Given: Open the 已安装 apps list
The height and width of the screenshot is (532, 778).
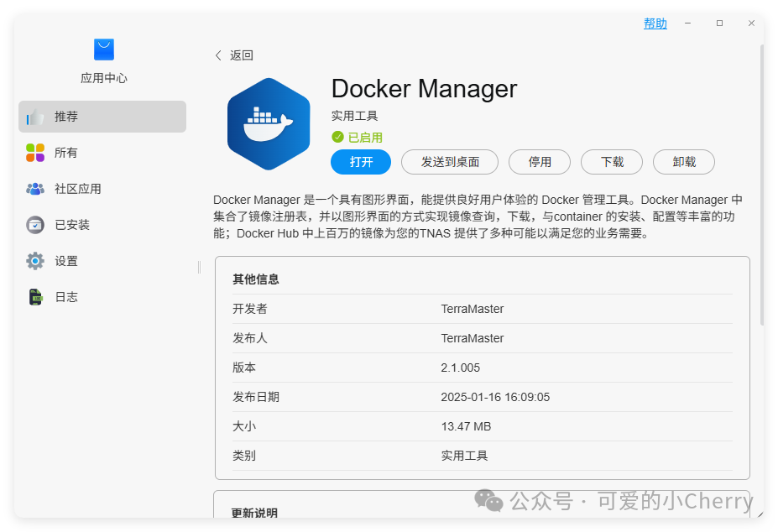Looking at the screenshot, I should coord(102,225).
